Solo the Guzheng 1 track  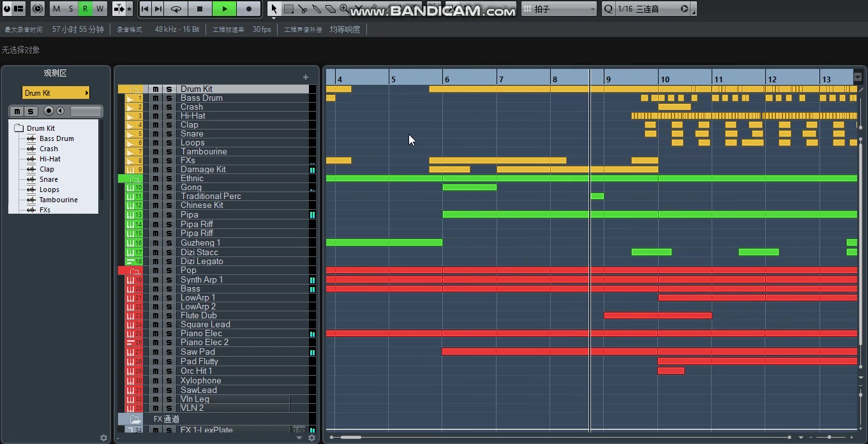coord(169,243)
